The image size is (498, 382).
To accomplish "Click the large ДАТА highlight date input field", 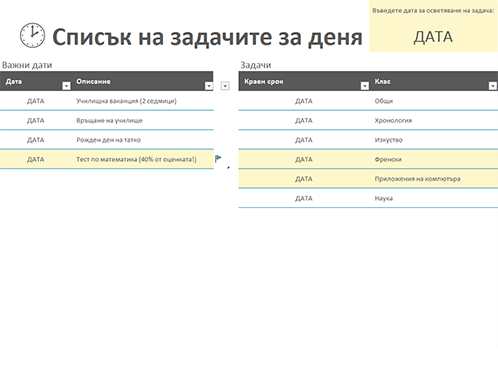I will pos(433,37).
